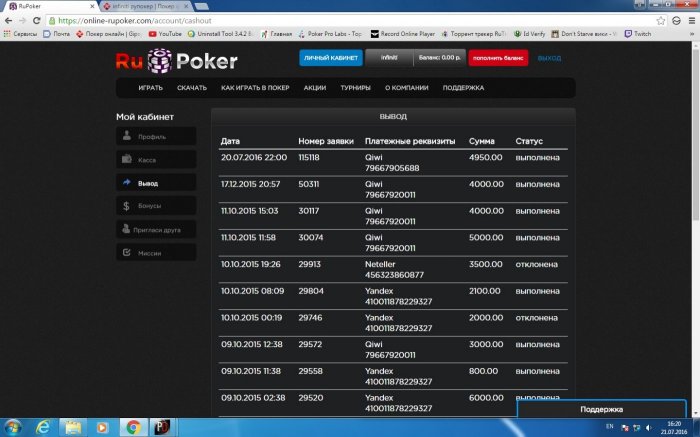Open КАК ИГРАТЬ В ПОКЕР menu
Viewport: 700px width, 437px height.
(255, 88)
